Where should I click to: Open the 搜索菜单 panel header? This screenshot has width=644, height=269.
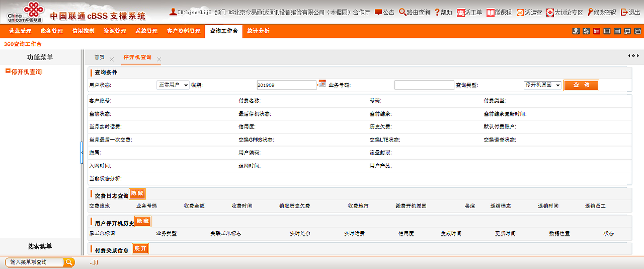tap(40, 246)
